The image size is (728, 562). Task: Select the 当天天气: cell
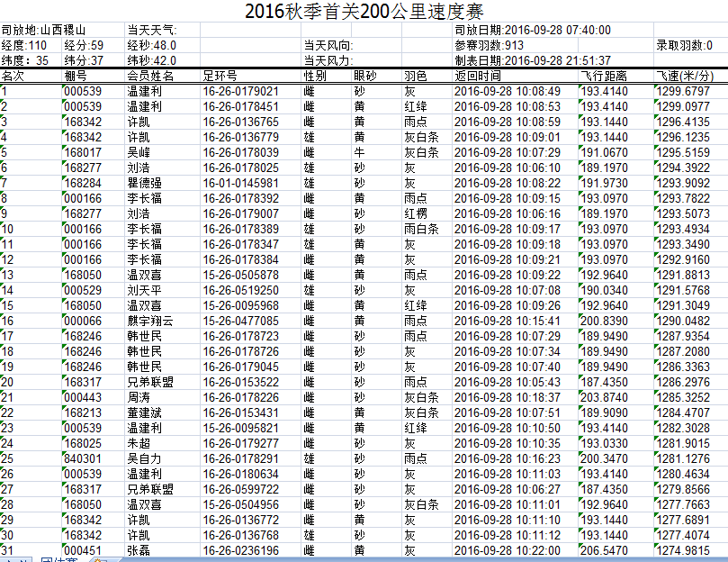[152, 31]
